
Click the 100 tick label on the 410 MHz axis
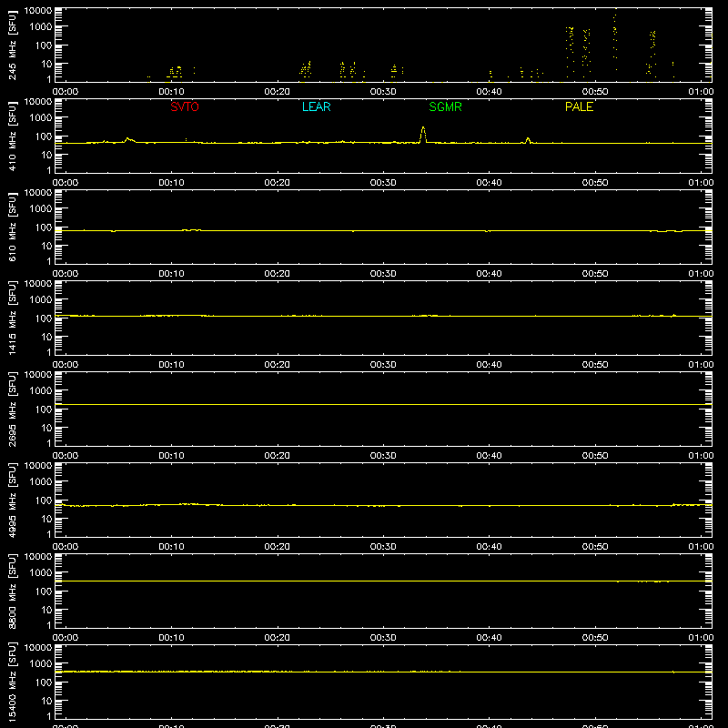(x=44, y=136)
